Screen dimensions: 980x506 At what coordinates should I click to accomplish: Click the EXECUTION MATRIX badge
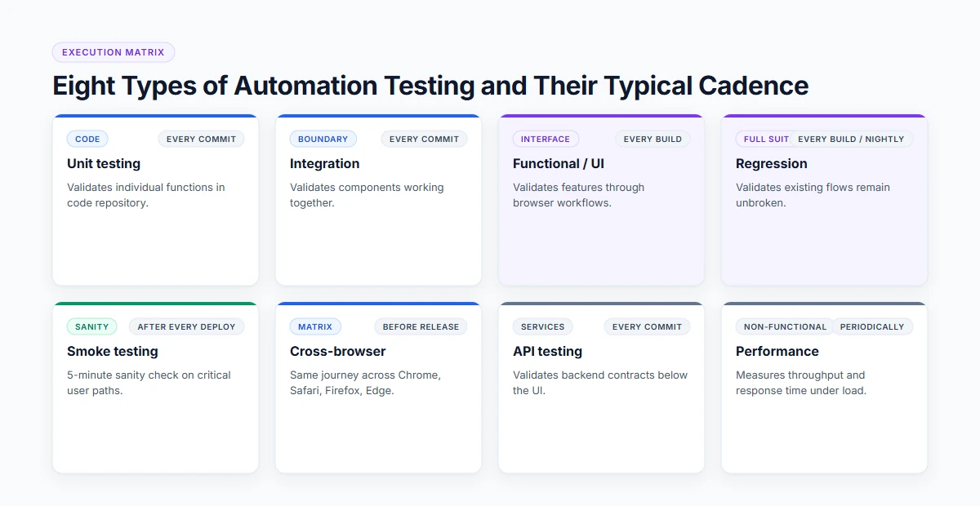pos(114,52)
